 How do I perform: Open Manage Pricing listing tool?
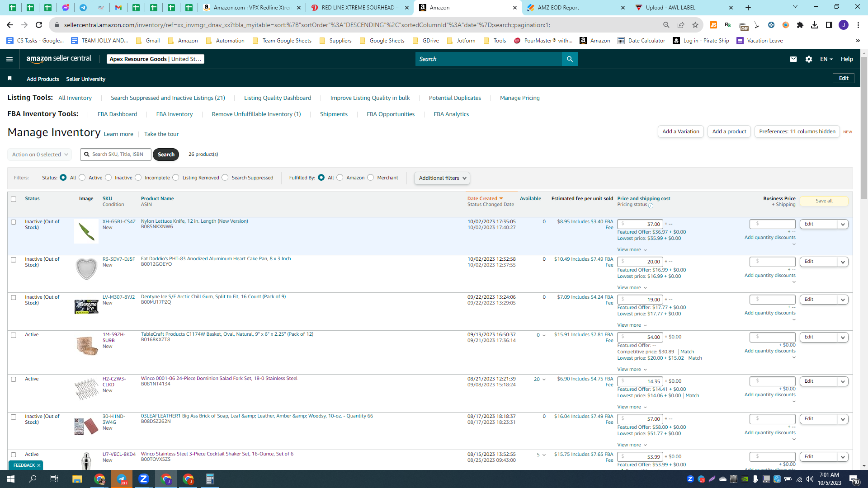click(x=519, y=98)
